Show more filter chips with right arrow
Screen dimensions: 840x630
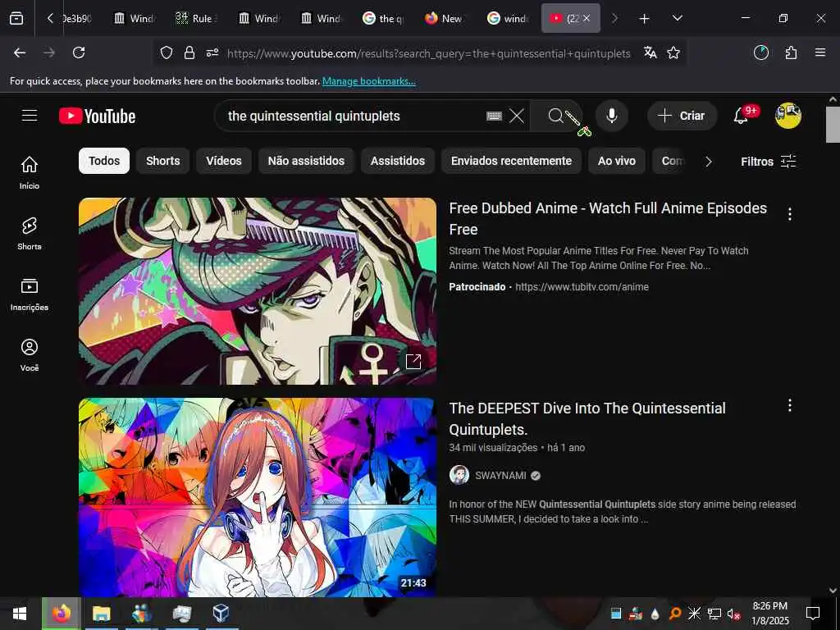pos(708,162)
